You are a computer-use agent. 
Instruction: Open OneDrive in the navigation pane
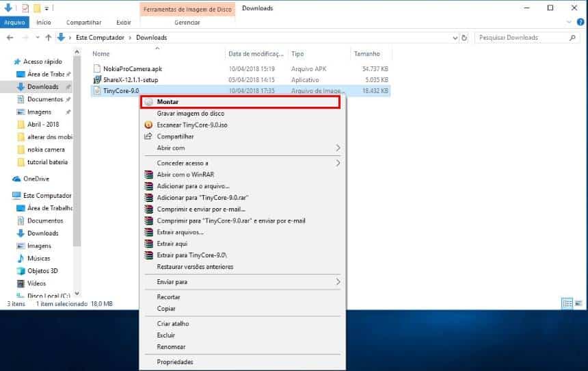36,179
